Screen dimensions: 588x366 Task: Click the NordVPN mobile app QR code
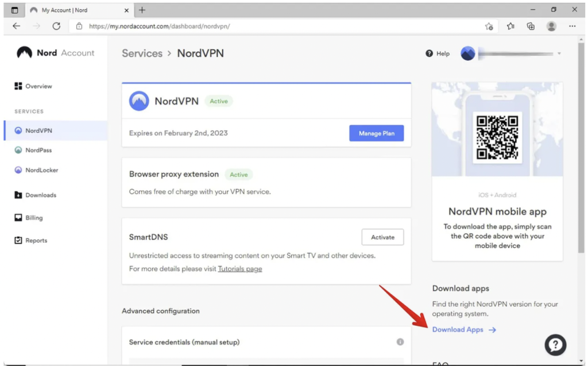[497, 137]
